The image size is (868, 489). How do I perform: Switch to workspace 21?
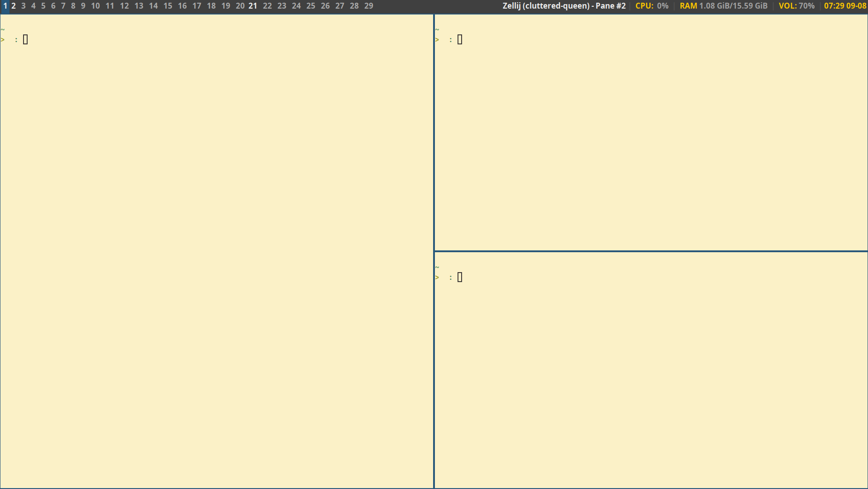(253, 6)
